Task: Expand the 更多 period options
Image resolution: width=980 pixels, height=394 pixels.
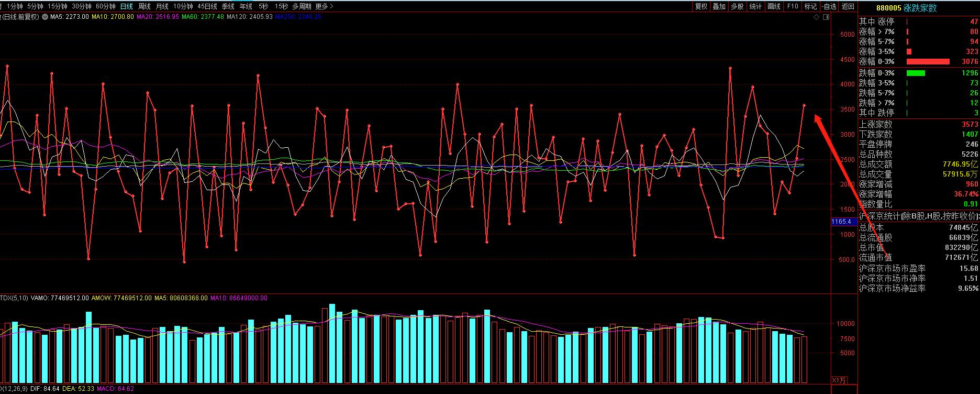Action: (x=324, y=6)
